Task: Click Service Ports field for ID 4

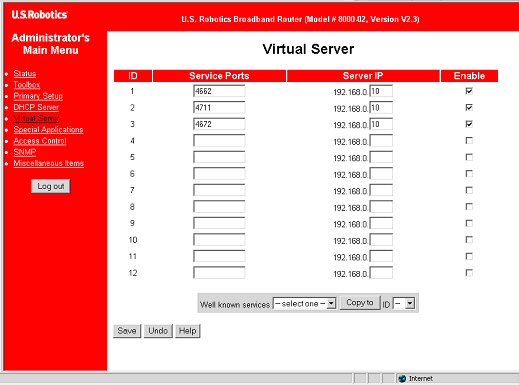Action: tap(219, 141)
